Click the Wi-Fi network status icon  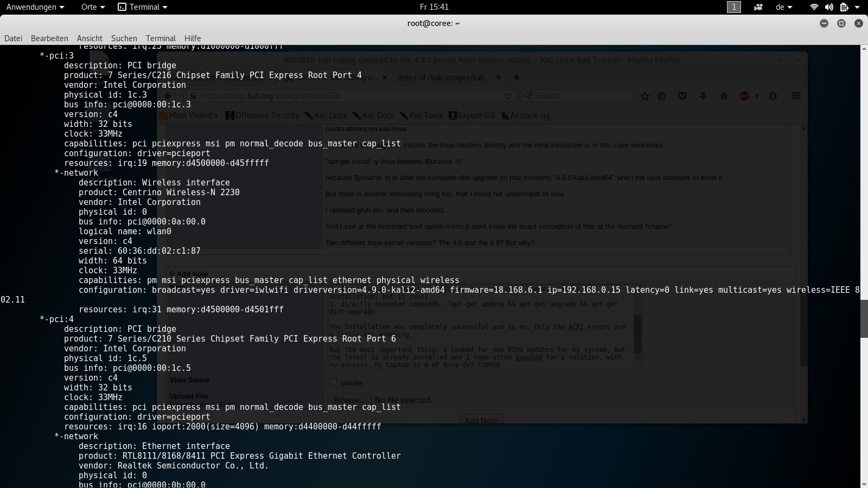pyautogui.click(x=814, y=7)
